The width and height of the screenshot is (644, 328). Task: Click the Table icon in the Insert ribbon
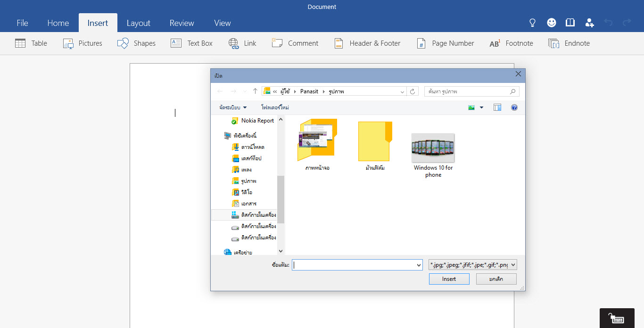coord(20,43)
